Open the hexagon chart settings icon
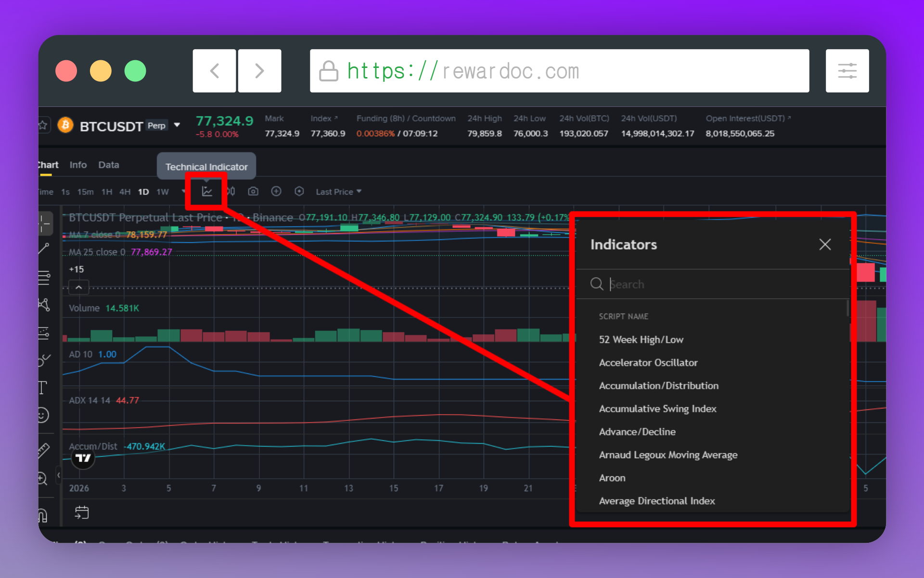 click(299, 191)
